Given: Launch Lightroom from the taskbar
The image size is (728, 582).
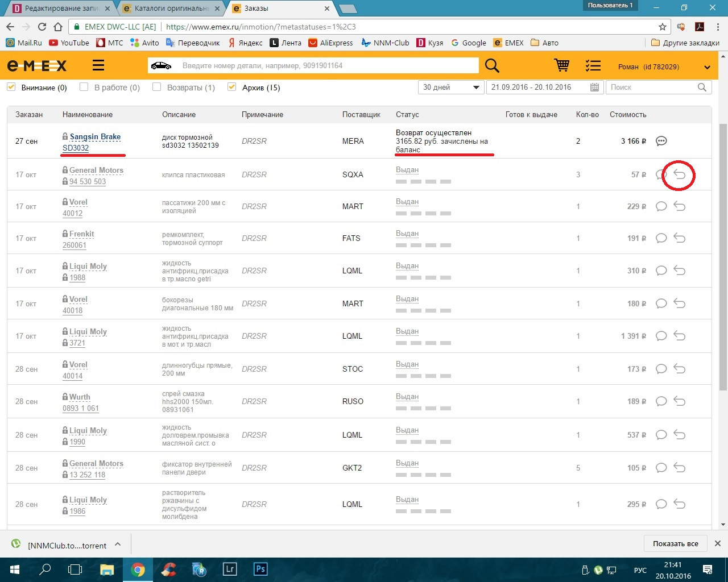Looking at the screenshot, I should click(230, 569).
